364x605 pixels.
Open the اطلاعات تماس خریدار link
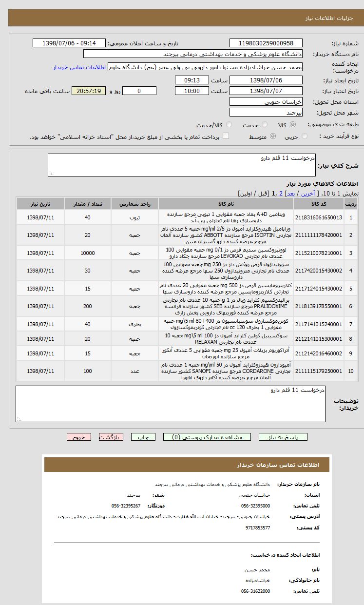tap(78, 67)
